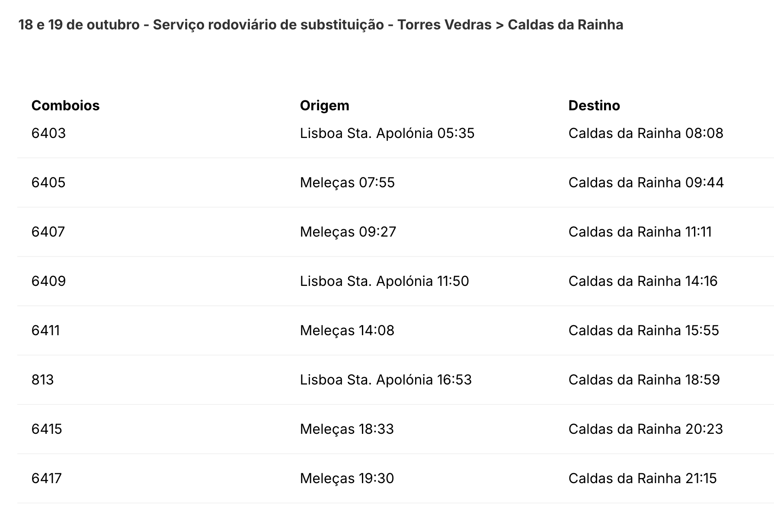The height and width of the screenshot is (532, 774).
Task: Select train number 6405
Action: click(48, 183)
